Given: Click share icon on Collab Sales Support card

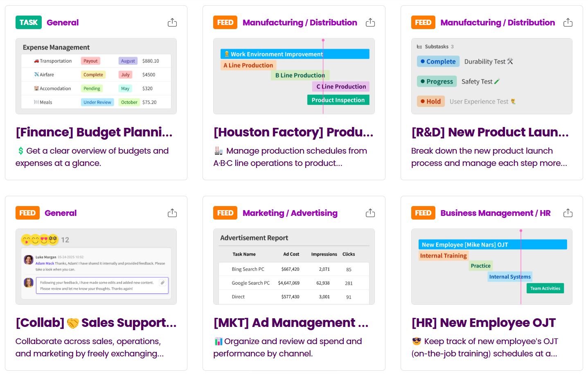Looking at the screenshot, I should [172, 213].
